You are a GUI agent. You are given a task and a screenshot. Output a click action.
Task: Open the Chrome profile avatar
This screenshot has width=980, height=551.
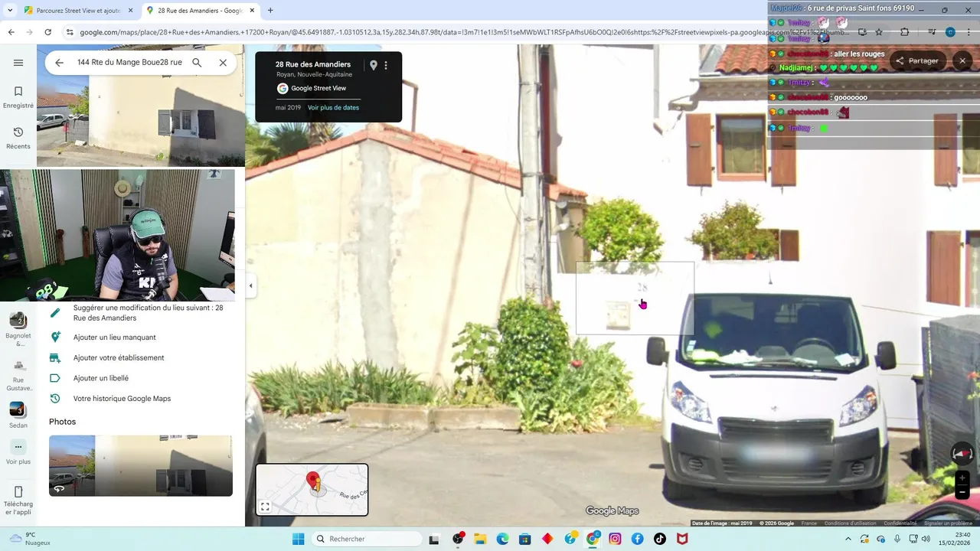(x=950, y=32)
